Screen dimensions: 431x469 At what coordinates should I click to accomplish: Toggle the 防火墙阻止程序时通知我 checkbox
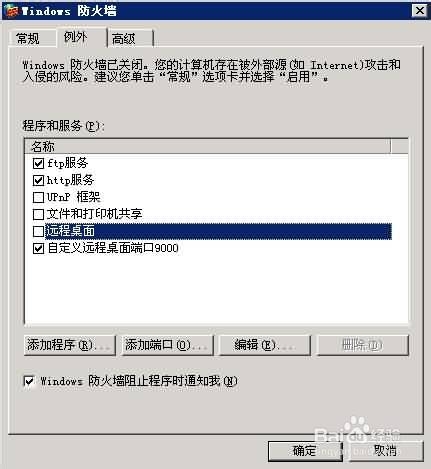(x=29, y=381)
